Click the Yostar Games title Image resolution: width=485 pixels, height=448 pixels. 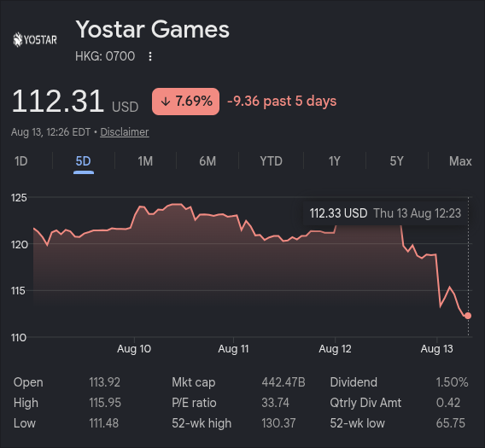pyautogui.click(x=153, y=29)
